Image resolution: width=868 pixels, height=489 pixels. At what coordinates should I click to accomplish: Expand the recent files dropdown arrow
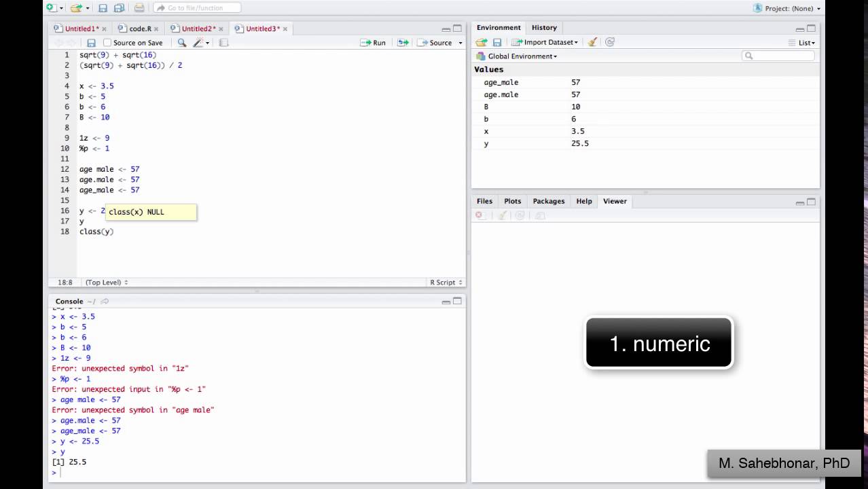tap(88, 8)
